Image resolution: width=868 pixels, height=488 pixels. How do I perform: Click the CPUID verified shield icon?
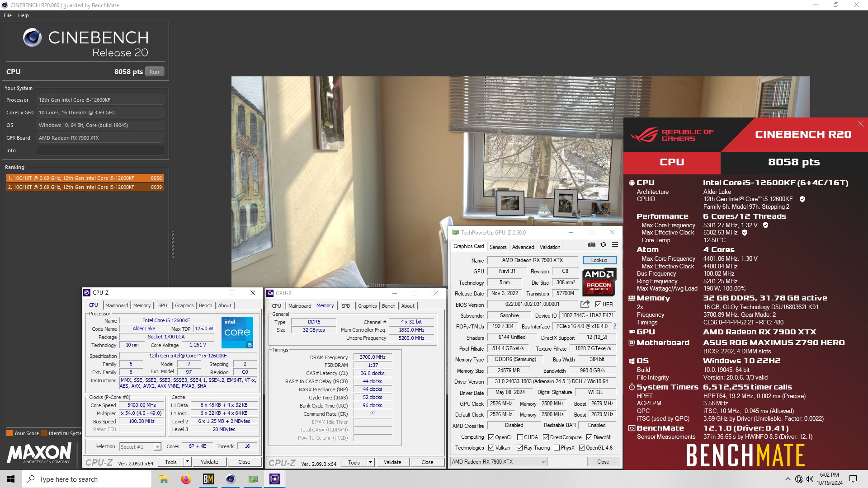802,199
